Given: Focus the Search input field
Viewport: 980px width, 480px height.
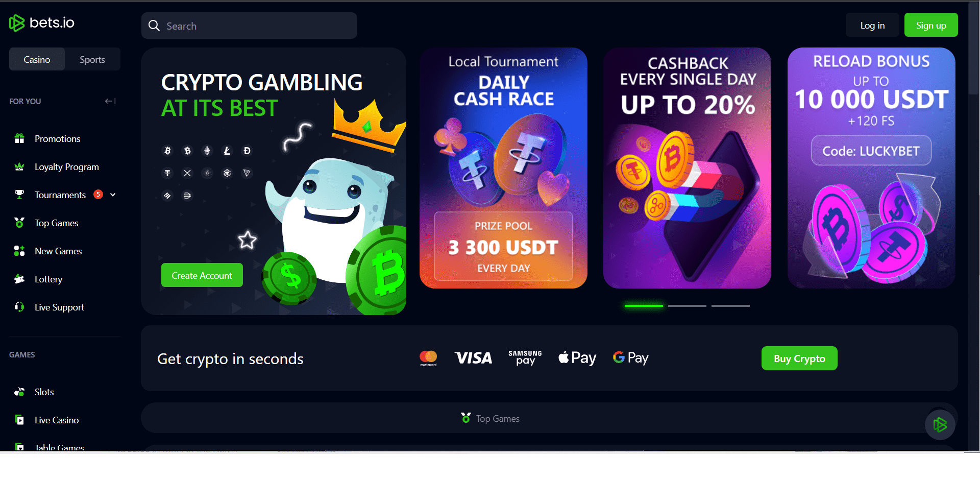Looking at the screenshot, I should [249, 26].
